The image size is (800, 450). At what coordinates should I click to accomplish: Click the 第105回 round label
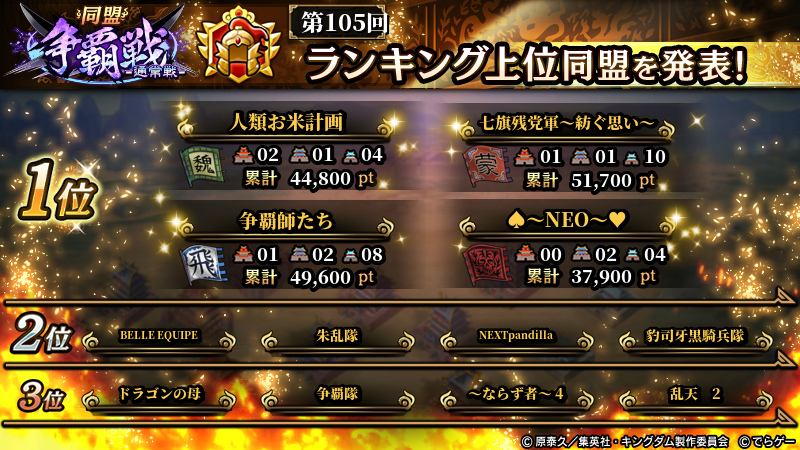(x=338, y=22)
